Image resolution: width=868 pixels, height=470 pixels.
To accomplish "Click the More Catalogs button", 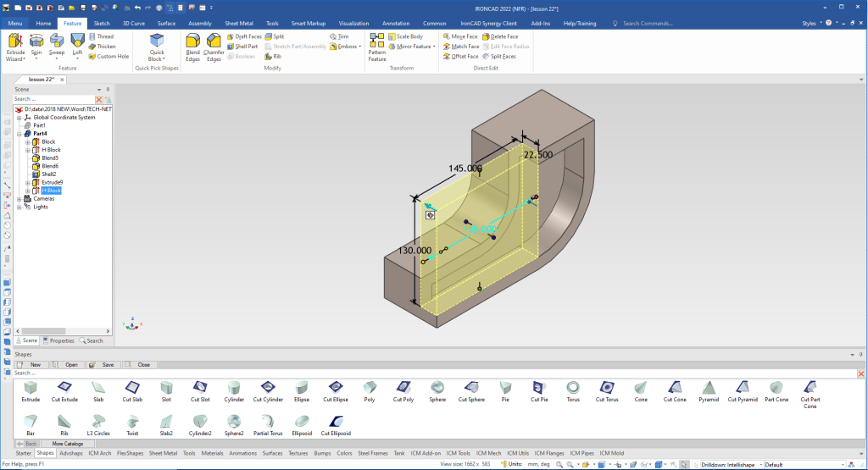I will [68, 443].
